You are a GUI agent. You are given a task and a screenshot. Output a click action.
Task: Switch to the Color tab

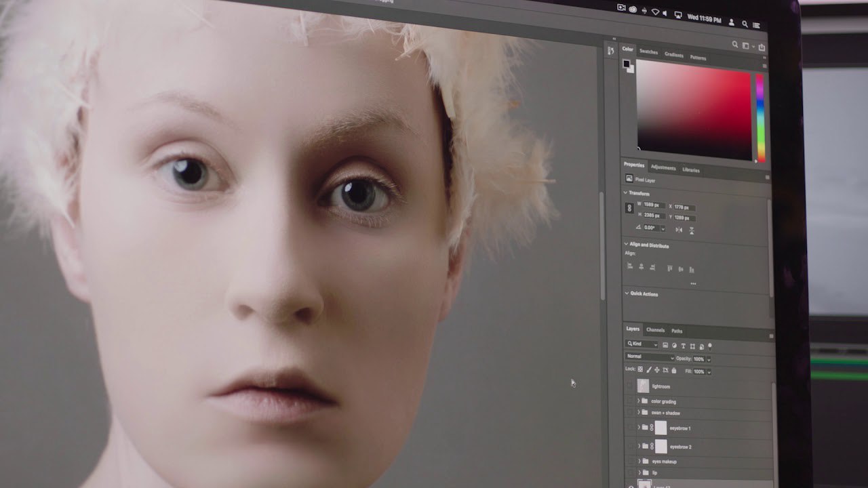(628, 49)
